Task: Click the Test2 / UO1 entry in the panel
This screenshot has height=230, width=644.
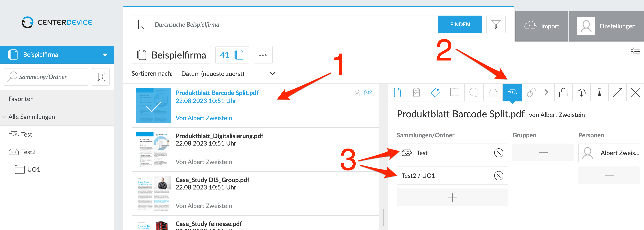Action: (452, 176)
